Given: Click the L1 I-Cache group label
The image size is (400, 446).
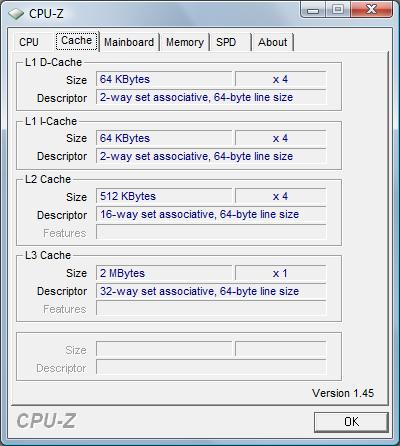Looking at the screenshot, I should tap(51, 121).
